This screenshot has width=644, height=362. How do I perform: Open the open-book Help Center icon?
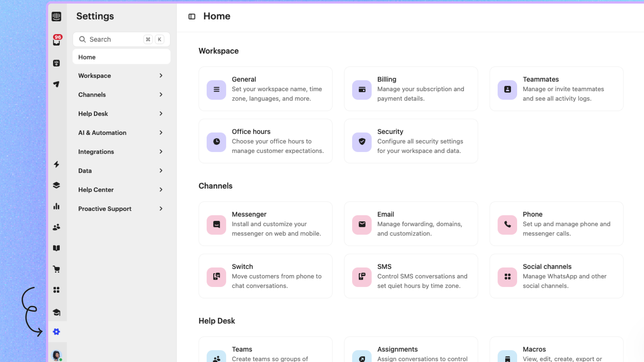coord(56,248)
